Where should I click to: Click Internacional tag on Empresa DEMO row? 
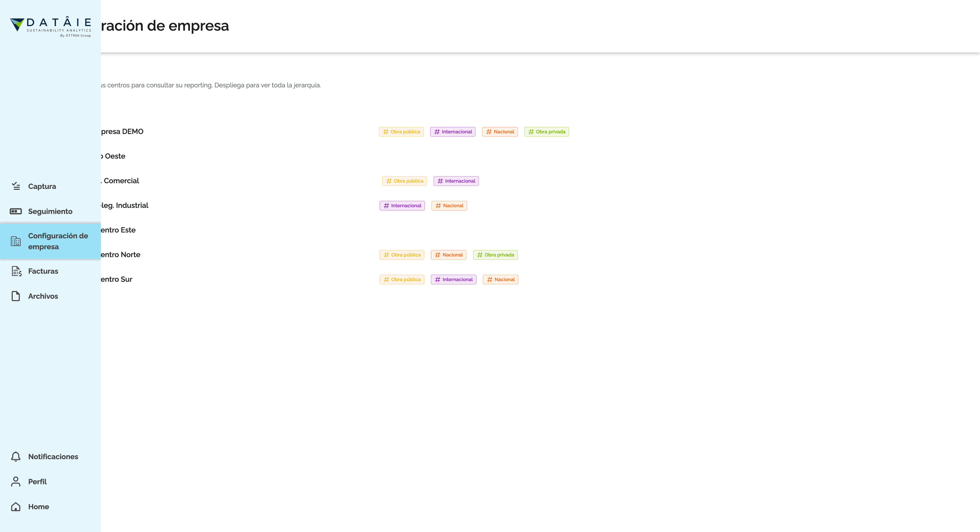click(453, 132)
